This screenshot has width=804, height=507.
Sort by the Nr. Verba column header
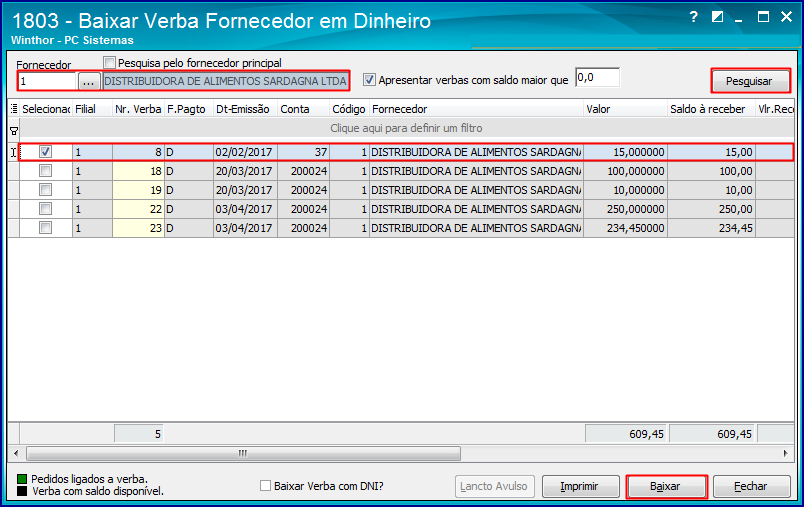tap(138, 109)
